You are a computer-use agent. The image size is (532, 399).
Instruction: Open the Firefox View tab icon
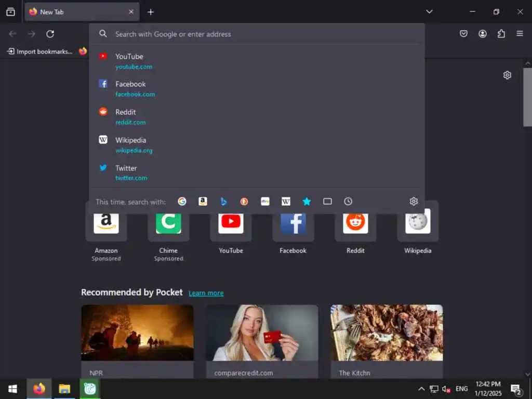coord(10,12)
